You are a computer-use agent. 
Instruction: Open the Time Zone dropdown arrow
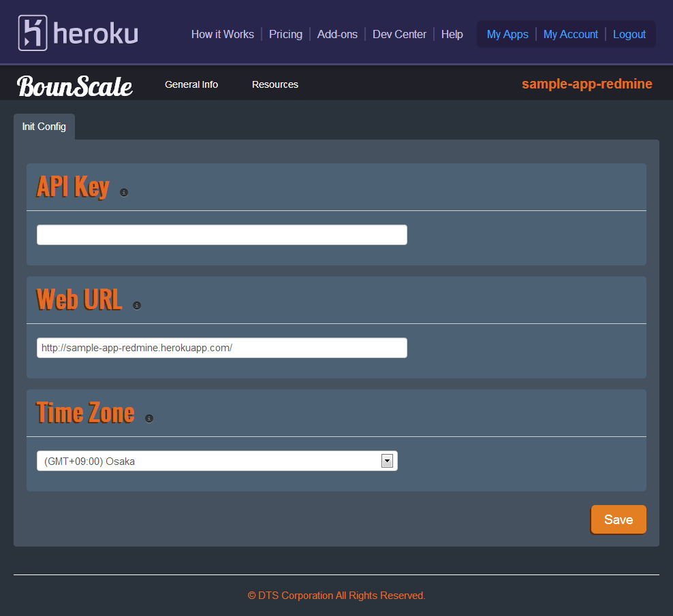pos(387,461)
